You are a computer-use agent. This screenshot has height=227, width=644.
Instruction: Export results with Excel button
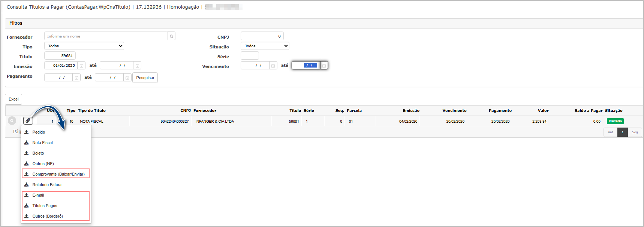(13, 99)
